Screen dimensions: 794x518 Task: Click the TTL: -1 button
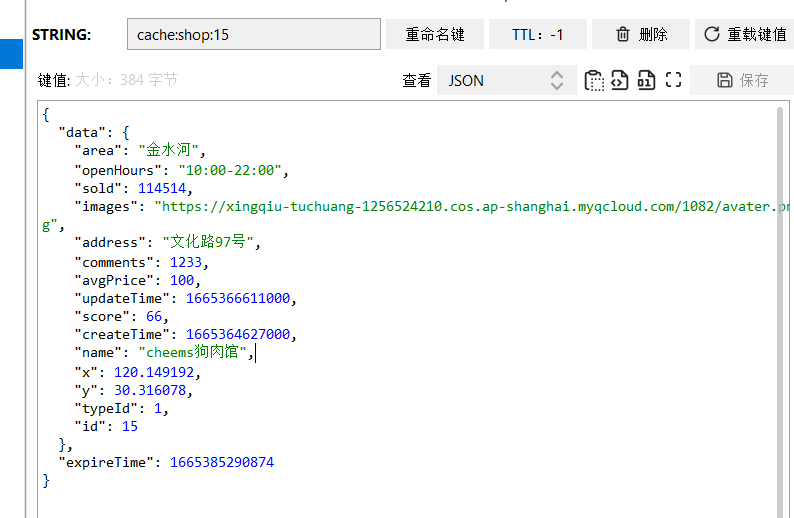tap(537, 34)
